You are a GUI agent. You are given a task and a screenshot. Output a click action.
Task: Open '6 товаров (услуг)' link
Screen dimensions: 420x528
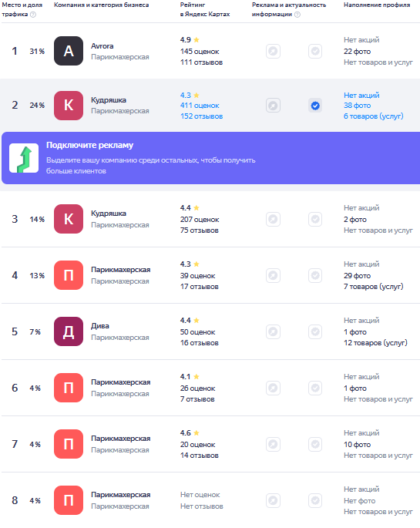373,116
